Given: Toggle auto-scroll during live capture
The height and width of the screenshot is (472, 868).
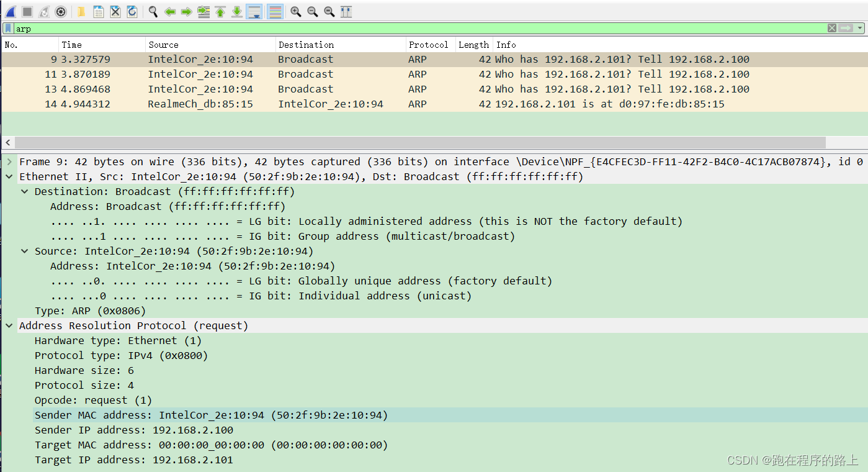Looking at the screenshot, I should 254,12.
